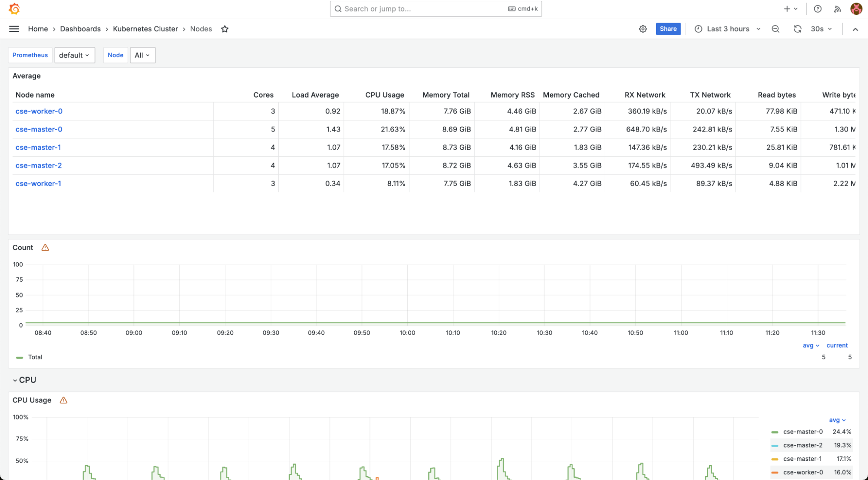Go to Kubernetes Cluster breadcrumb

click(145, 29)
